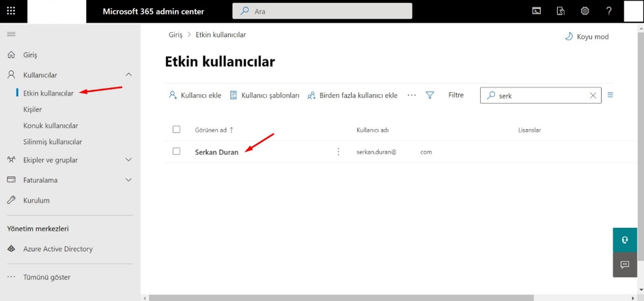Click the Ekipler ve gruplar icon
Image resolution: width=644 pixels, height=301 pixels.
pos(12,160)
